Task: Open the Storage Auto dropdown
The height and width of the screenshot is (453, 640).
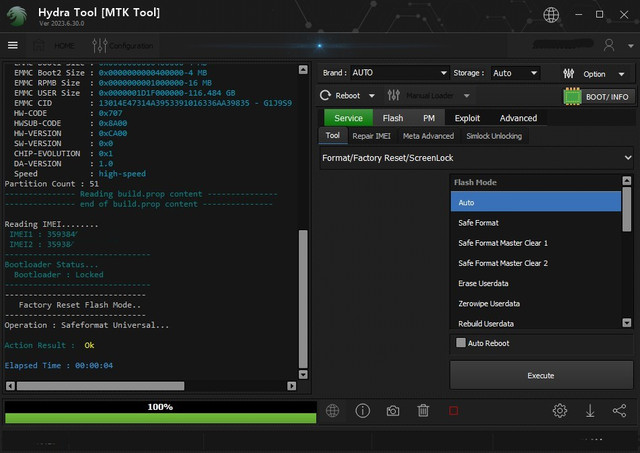Action: tap(516, 73)
